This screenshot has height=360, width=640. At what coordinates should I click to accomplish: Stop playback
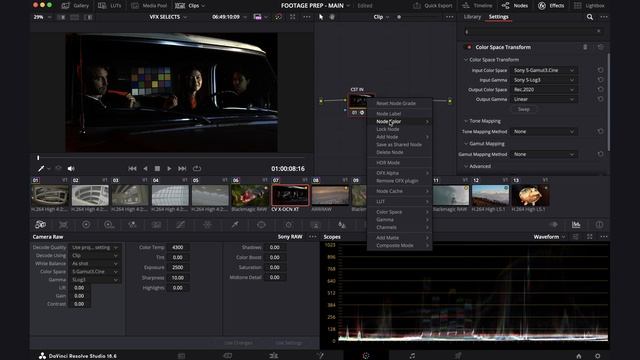pyautogui.click(x=157, y=169)
